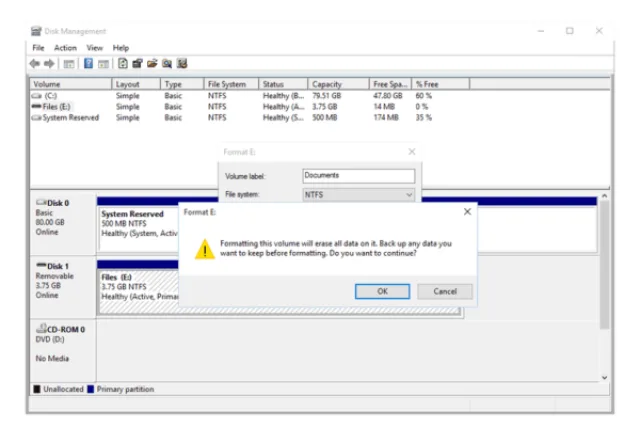Sort by the Layout column header
640x427 pixels.
[x=136, y=84]
